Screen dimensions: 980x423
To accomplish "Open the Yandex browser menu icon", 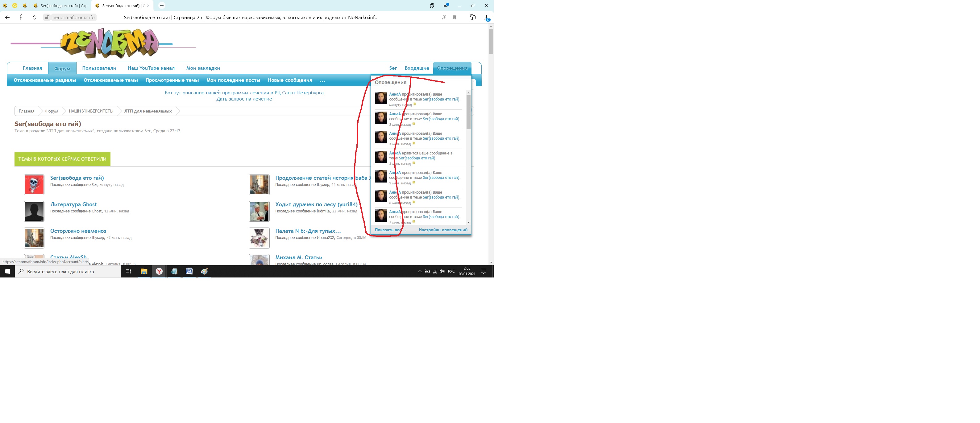I will coord(446,6).
